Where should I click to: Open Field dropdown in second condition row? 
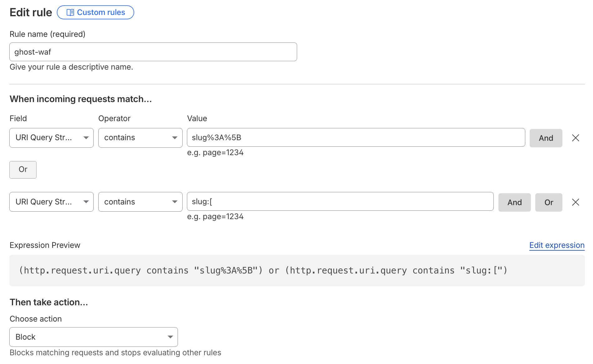click(51, 202)
